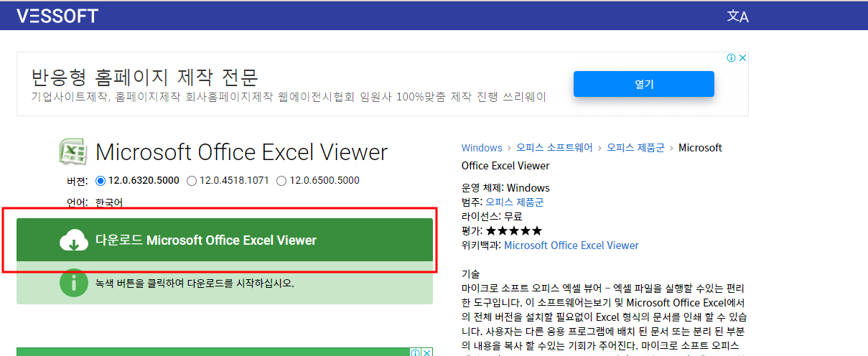Click the 라이선스: 무료 text

tap(492, 216)
